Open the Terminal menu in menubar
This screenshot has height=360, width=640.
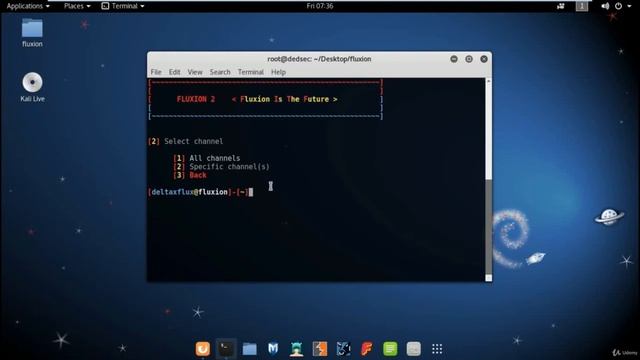tap(251, 72)
